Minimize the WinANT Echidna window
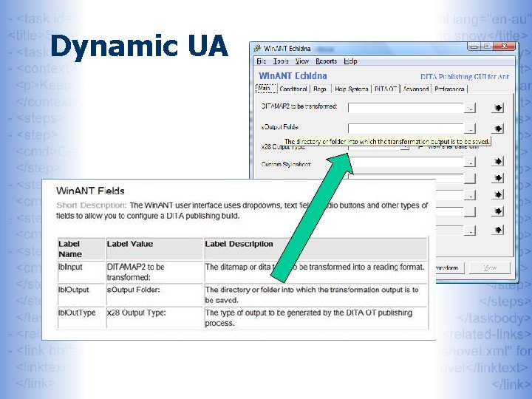The height and width of the screenshot is (399, 532). pos(474,47)
